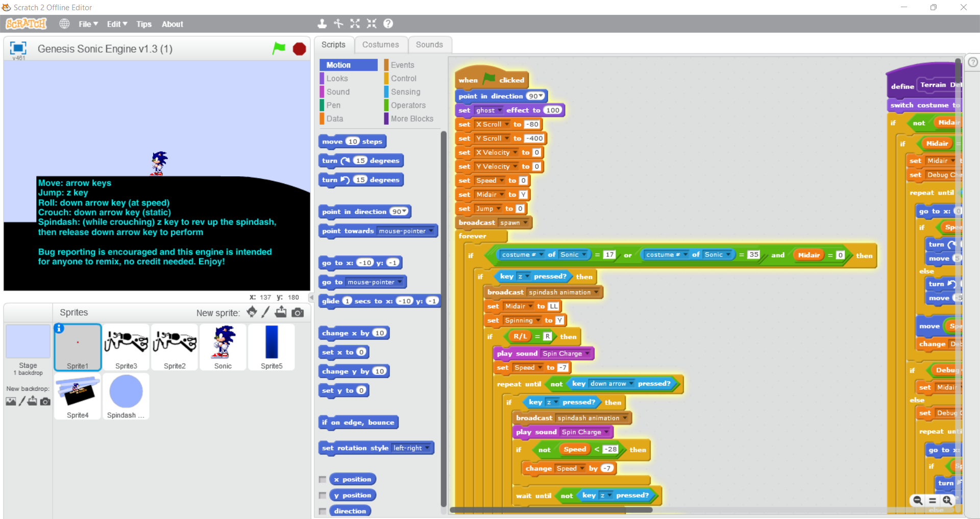
Task: Switch to the Costumes tab
Action: [x=381, y=45]
